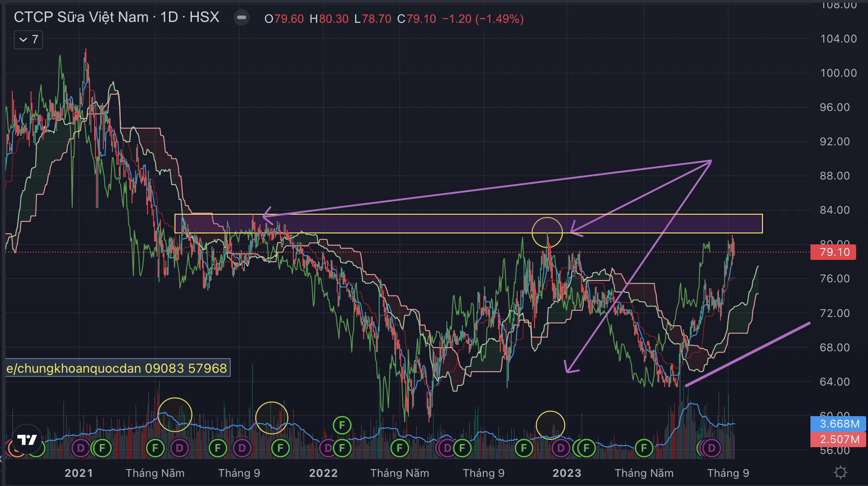Click the 72.00 price axis label
Viewport: 868px width, 486px height.
click(x=835, y=313)
